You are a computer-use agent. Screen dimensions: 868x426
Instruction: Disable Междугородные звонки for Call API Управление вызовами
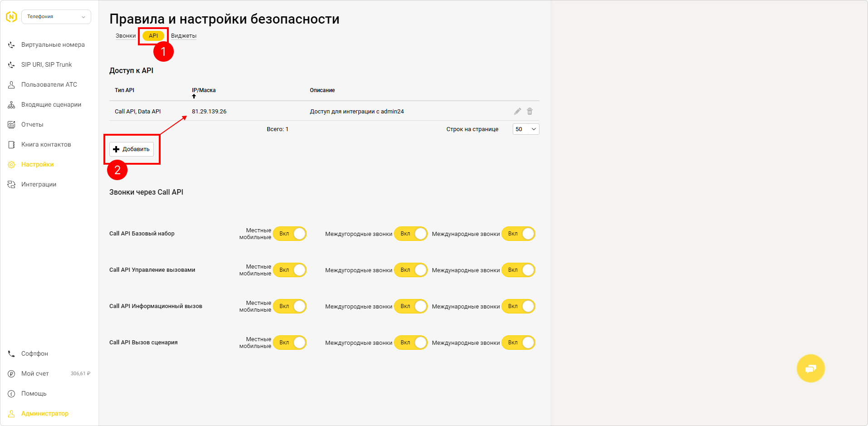coord(411,270)
